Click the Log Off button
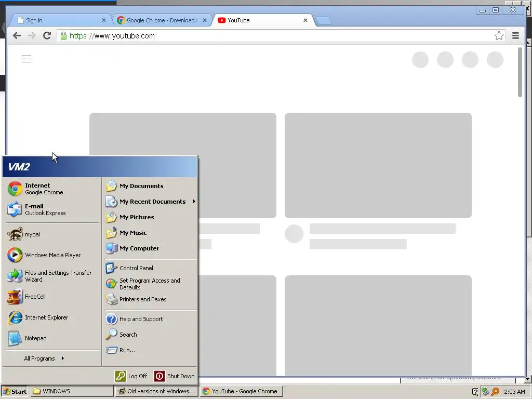Viewport: 532px width, 399px height. coord(131,376)
